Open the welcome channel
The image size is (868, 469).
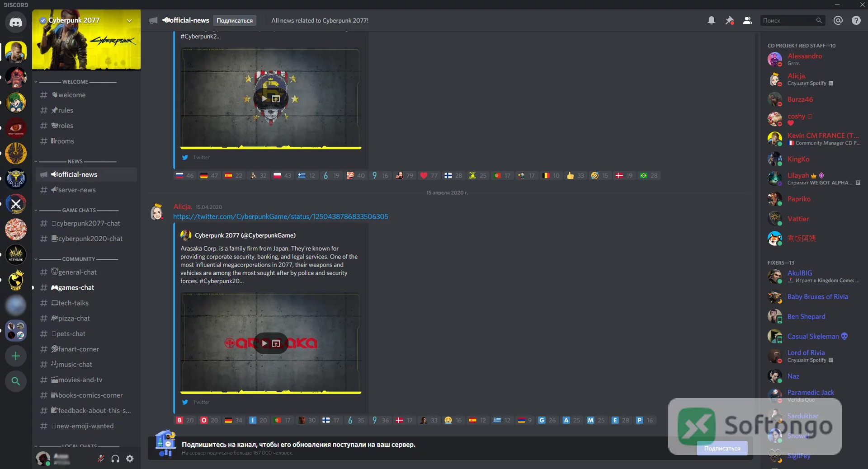point(86,95)
